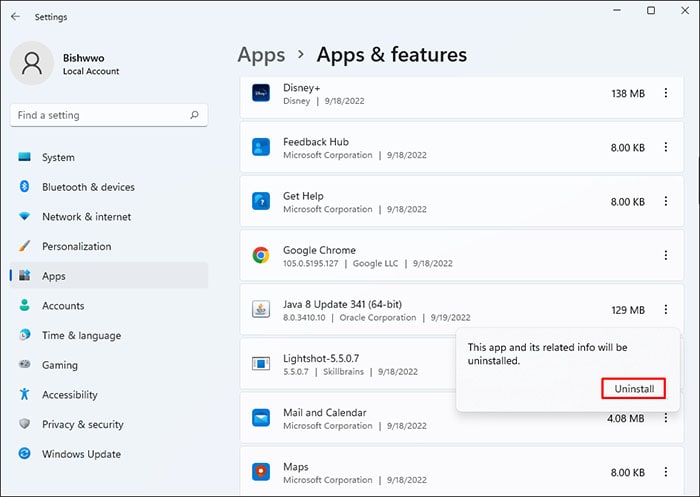Select System in the sidebar
The width and height of the screenshot is (700, 497).
coord(109,157)
